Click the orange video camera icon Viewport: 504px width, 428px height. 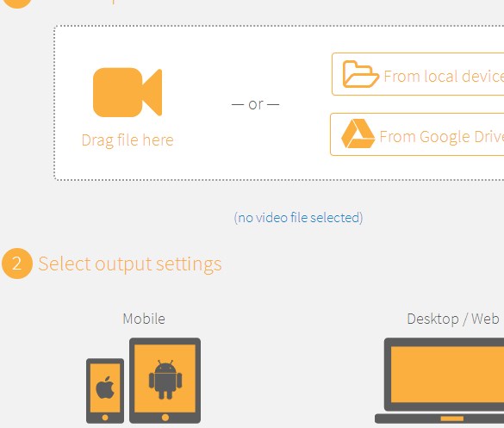128,92
